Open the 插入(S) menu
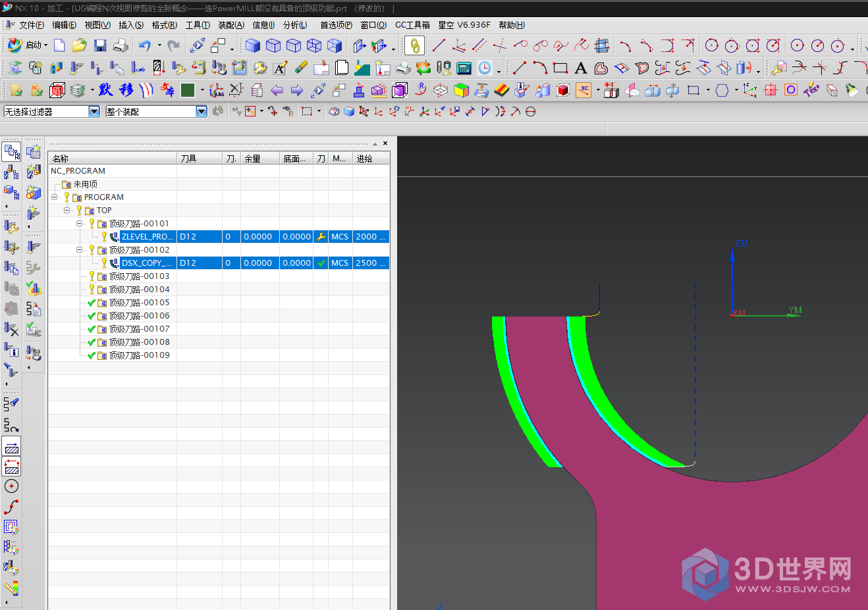 tap(131, 25)
